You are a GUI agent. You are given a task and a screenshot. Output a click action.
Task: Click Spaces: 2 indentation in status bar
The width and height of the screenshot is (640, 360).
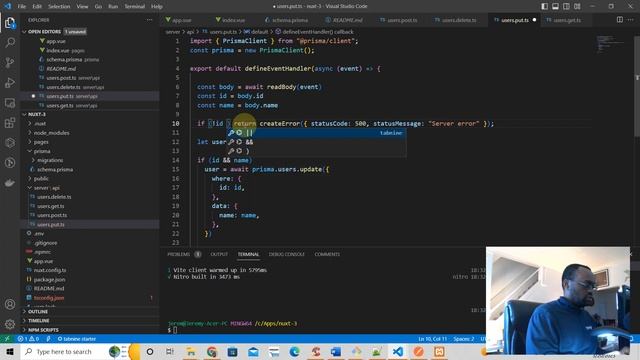click(464, 339)
